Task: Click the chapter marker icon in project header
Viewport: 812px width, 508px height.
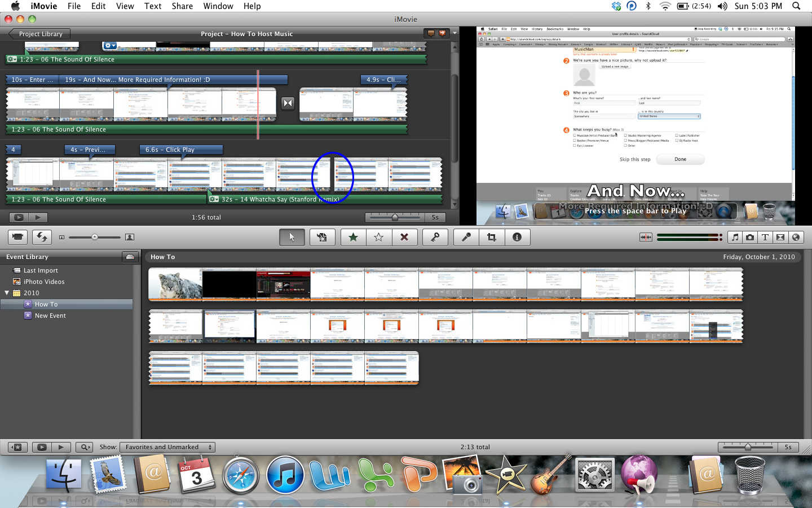Action: point(443,33)
